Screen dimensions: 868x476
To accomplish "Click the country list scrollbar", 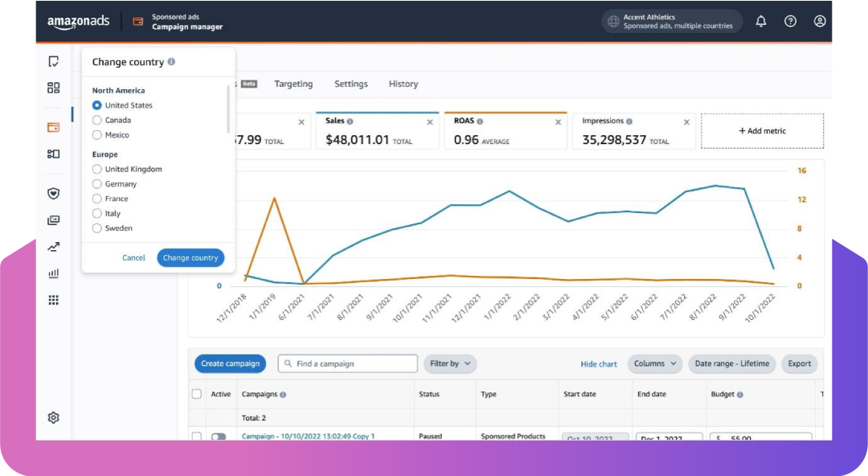I will (228, 109).
